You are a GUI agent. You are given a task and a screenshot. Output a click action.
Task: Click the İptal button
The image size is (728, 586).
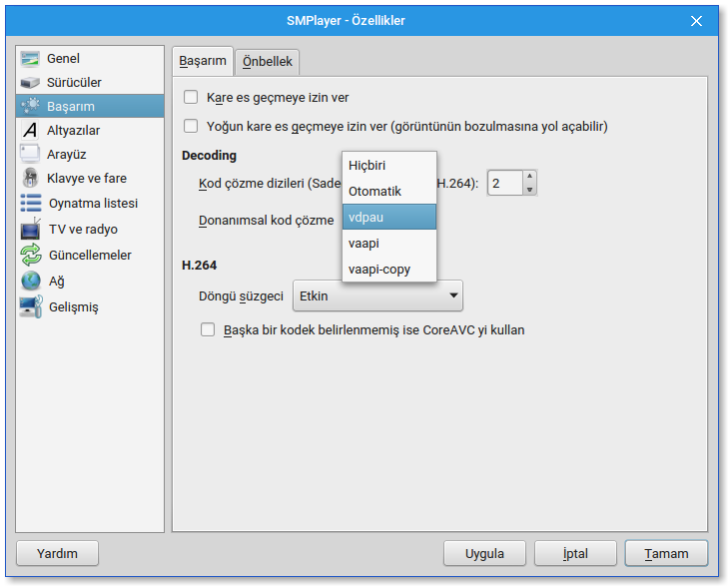click(575, 553)
